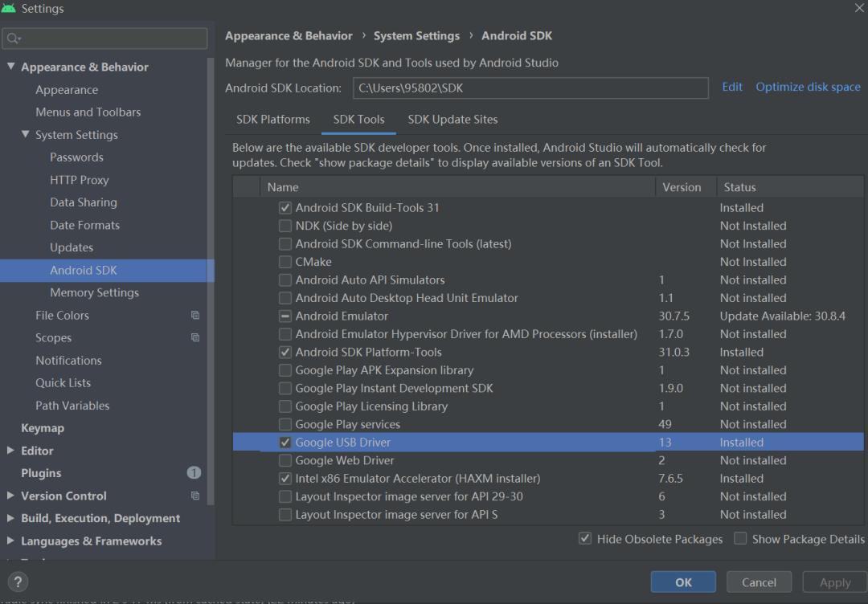Screen dimensions: 868x604
Task: Expand Build, Execution, Deployment
Action: coord(10,518)
